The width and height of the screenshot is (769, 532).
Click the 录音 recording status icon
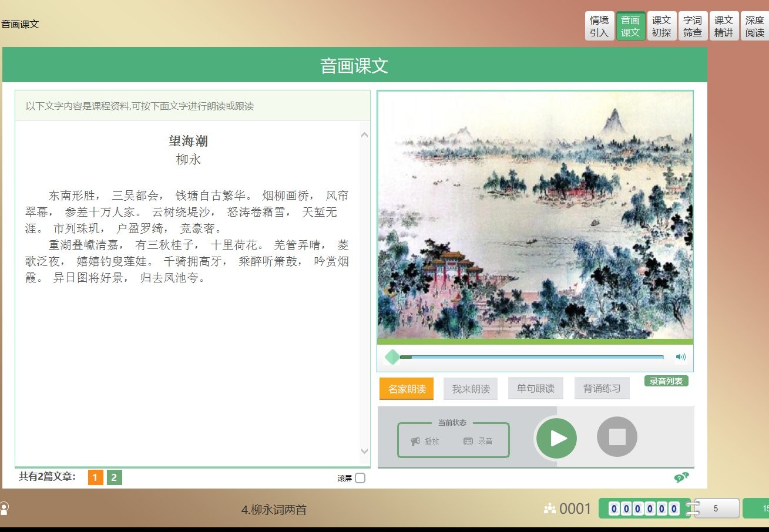pyautogui.click(x=468, y=441)
